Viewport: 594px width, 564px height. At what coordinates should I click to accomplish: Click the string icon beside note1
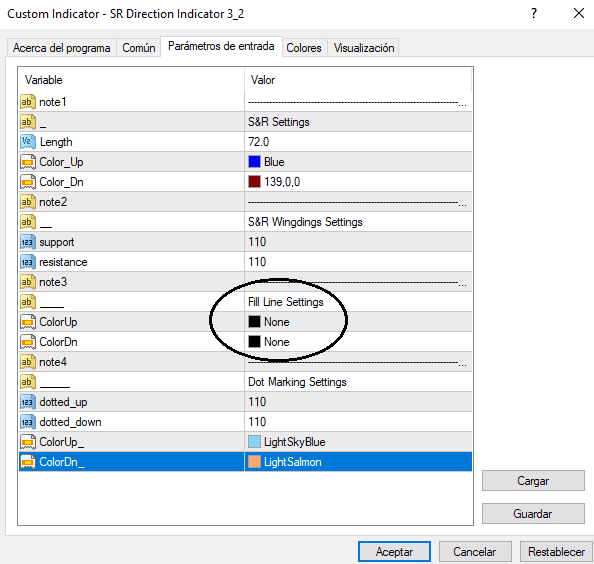(x=28, y=102)
